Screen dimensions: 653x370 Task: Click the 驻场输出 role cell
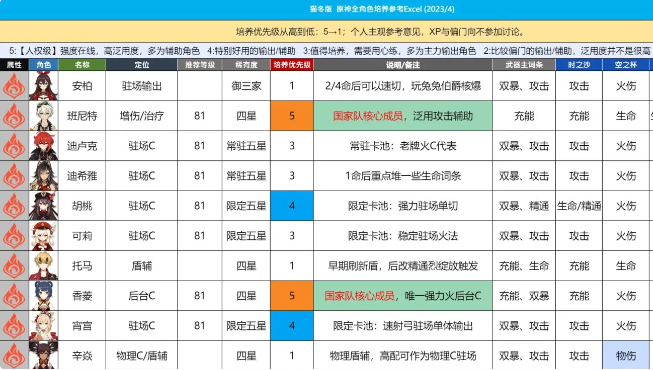click(142, 86)
